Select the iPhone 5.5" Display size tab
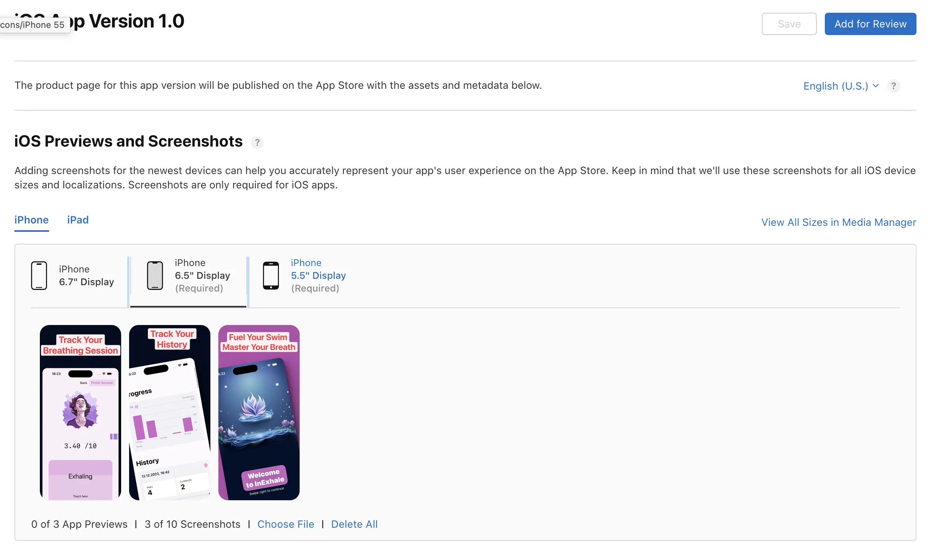This screenshot has height=560, width=938. pyautogui.click(x=318, y=276)
